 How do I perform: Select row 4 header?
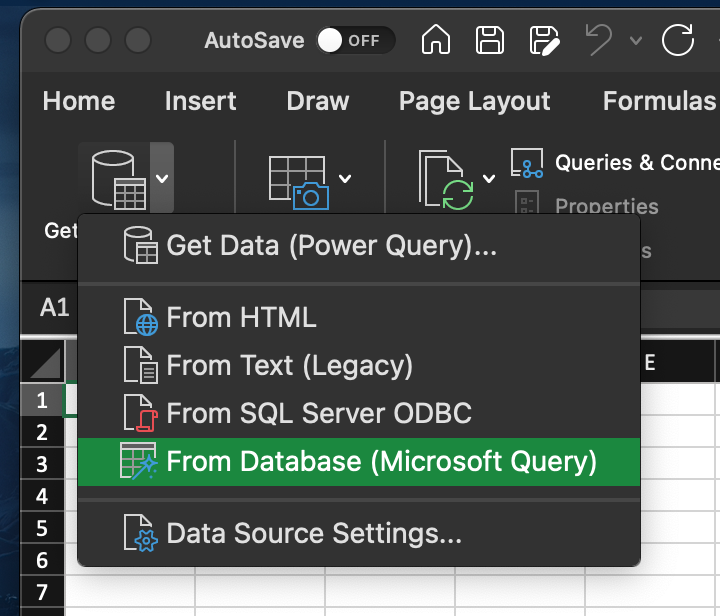pyautogui.click(x=42, y=496)
